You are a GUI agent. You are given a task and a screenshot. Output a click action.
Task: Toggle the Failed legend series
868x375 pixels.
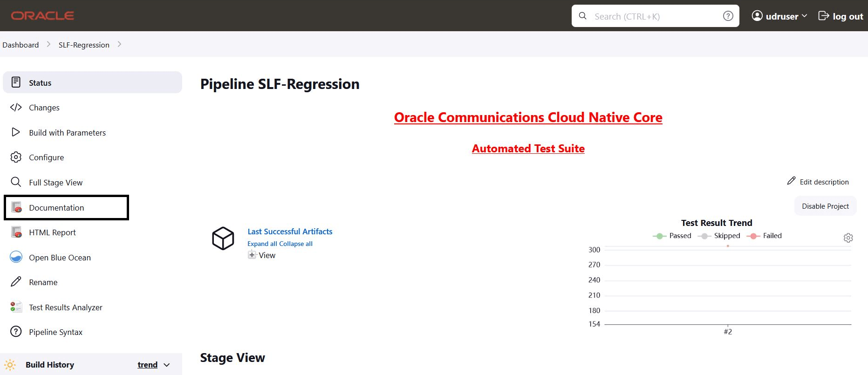764,236
